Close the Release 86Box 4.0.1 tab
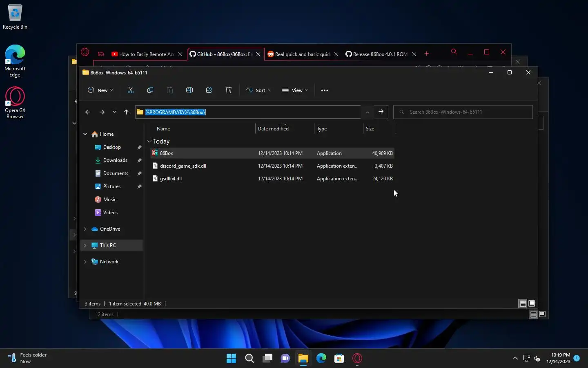The image size is (588, 368). coord(414,54)
